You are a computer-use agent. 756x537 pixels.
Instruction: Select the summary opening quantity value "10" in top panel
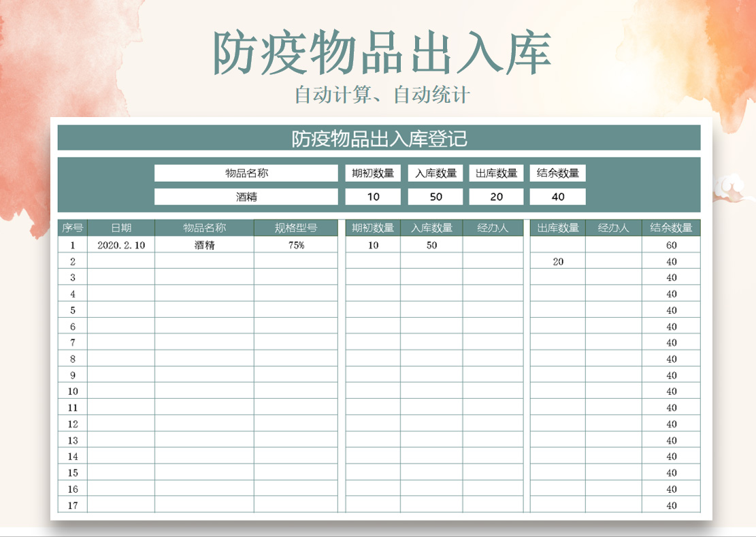[x=373, y=197]
